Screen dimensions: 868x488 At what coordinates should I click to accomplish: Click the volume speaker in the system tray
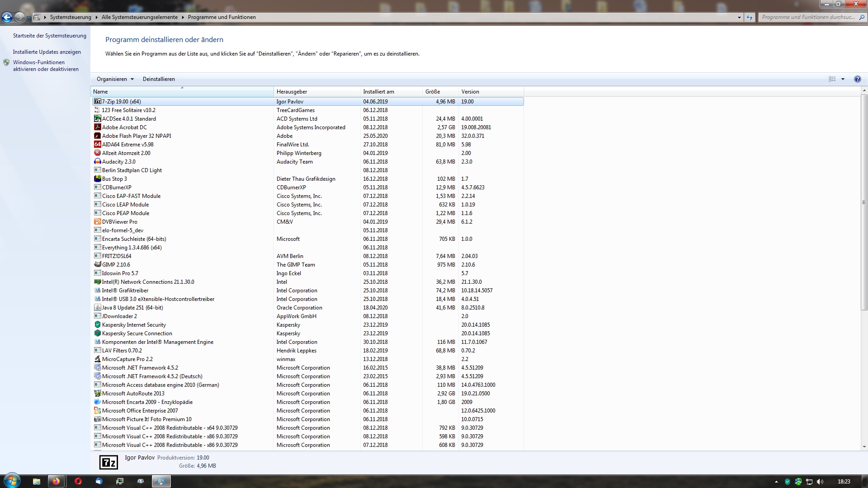(820, 481)
